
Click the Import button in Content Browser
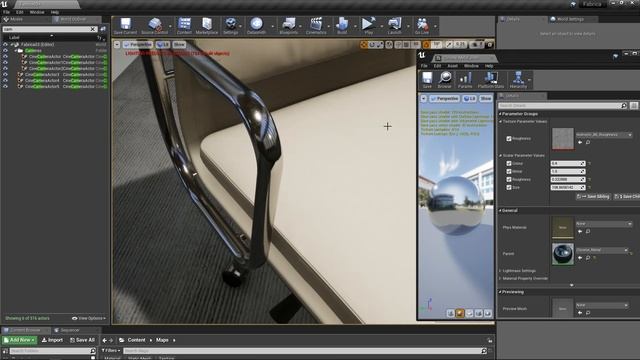pos(52,340)
